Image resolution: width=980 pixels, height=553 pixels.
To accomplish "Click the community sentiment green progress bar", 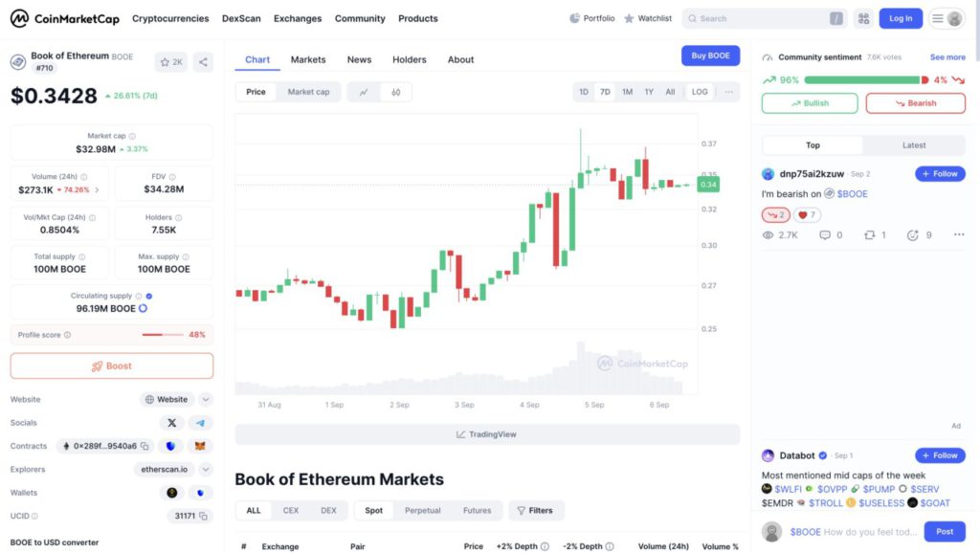I will click(862, 80).
